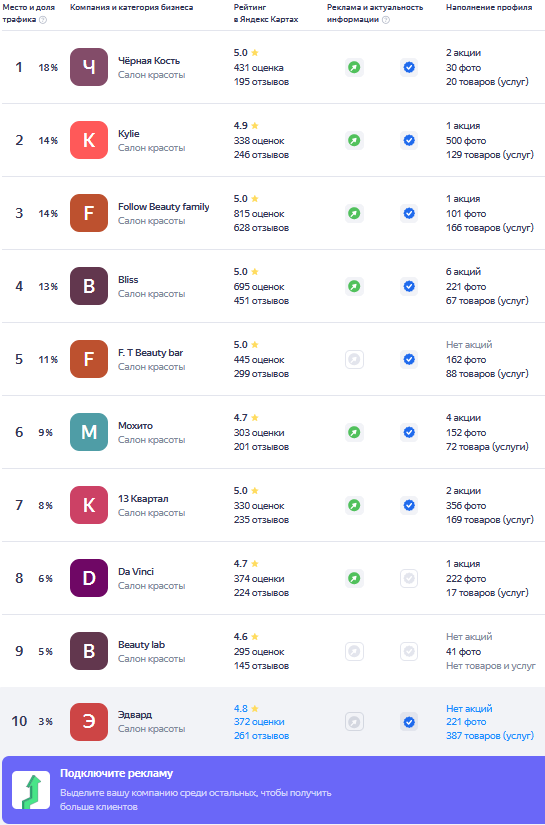Click the gray ad icon in the Эдвард row
Viewport: 545px width, 825px height.
click(355, 722)
